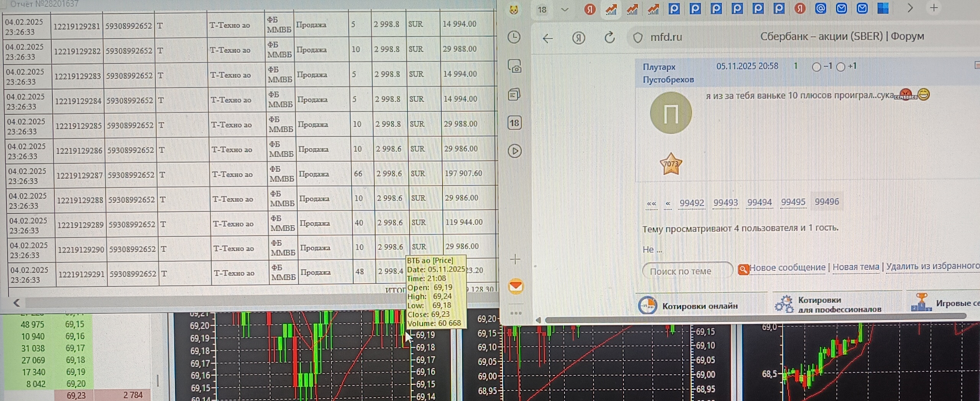Open the browser history clock icon in sidebar
980x401 pixels.
coord(514,37)
